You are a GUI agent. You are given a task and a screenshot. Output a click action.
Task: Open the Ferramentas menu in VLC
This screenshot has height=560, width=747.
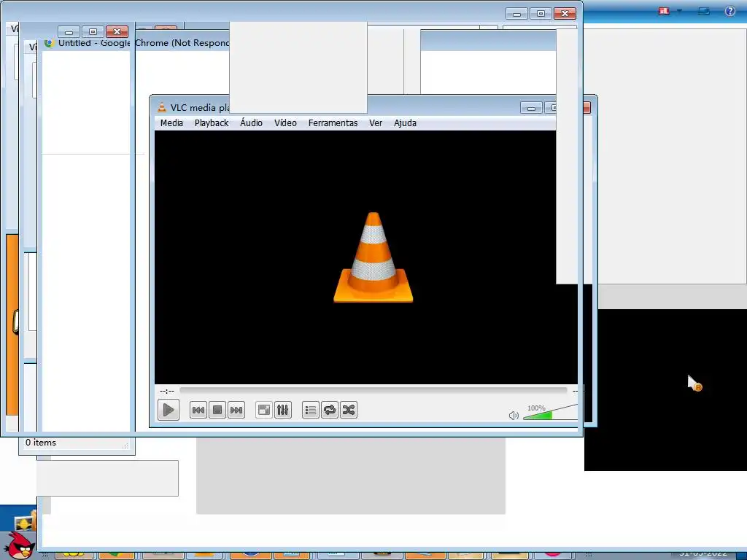coord(333,122)
